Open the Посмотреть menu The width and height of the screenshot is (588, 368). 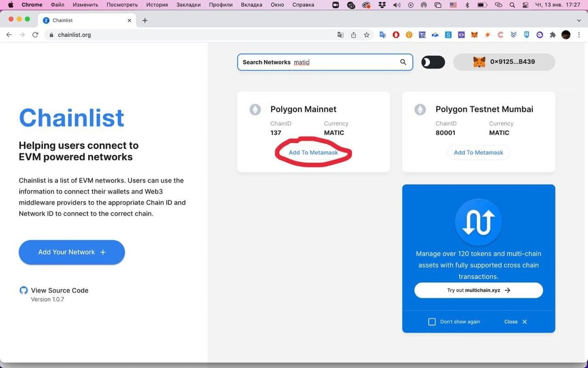click(x=122, y=5)
